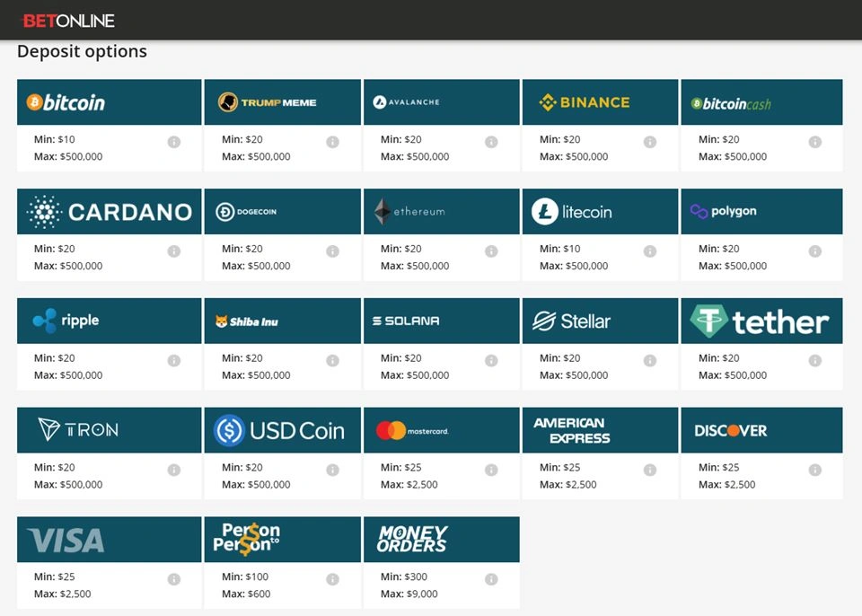This screenshot has width=862, height=616.
Task: Select the Bitcoin deposit option
Action: (110, 102)
